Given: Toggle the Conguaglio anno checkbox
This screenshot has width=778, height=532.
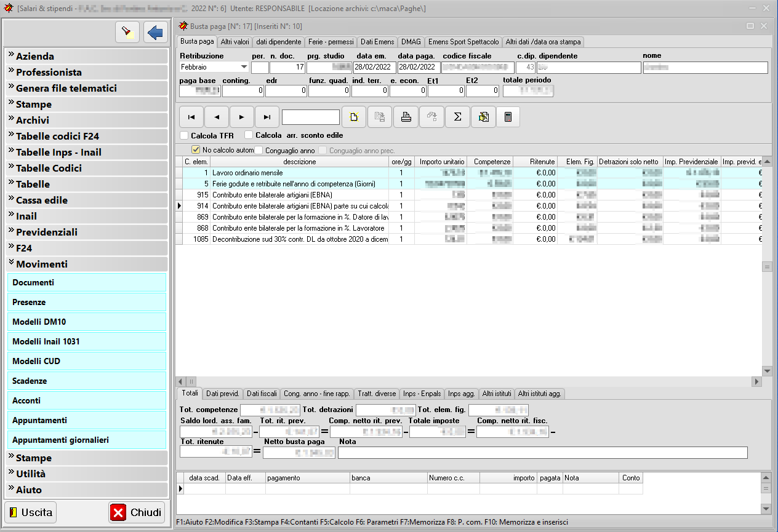Looking at the screenshot, I should click(259, 150).
